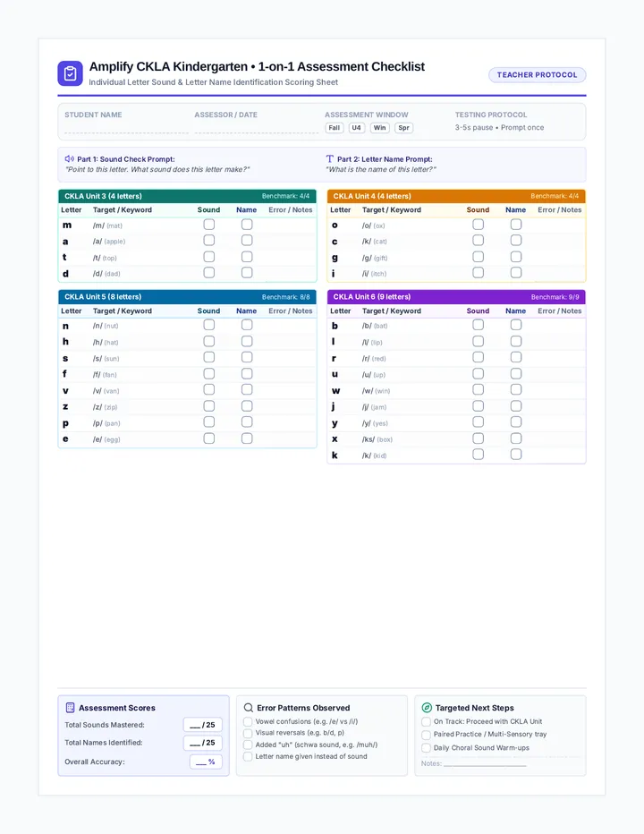Screen dimensions: 644x834
Task: Check the Sound box for letter y
Action: (x=479, y=422)
